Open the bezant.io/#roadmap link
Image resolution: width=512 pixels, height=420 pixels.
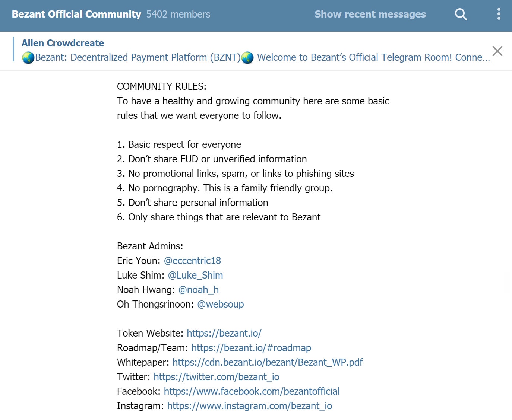point(251,348)
